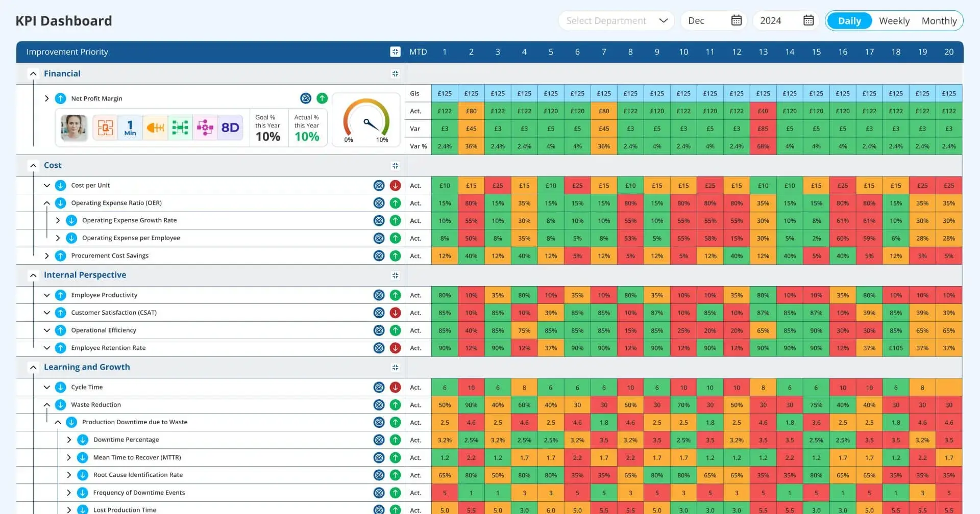Open the gauge icon beside Cycle Time
This screenshot has height=514, width=980.
point(379,387)
